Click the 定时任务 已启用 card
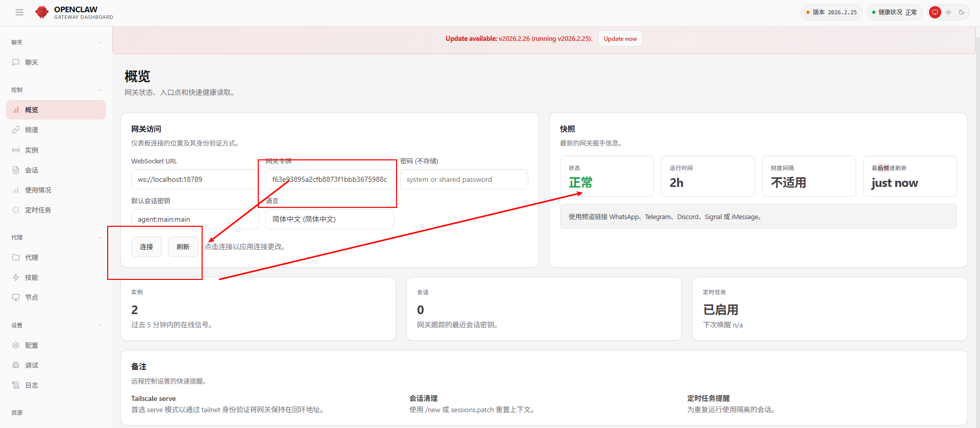This screenshot has width=980, height=428. coord(830,309)
